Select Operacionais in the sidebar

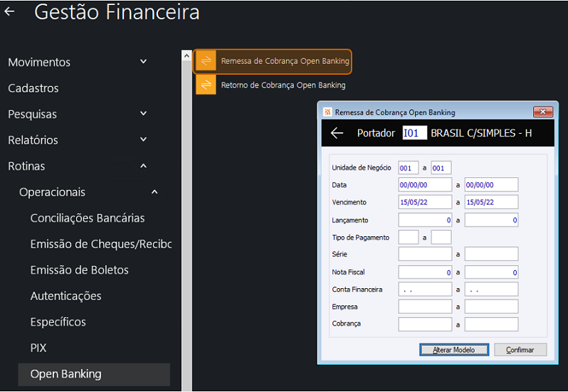tap(52, 192)
